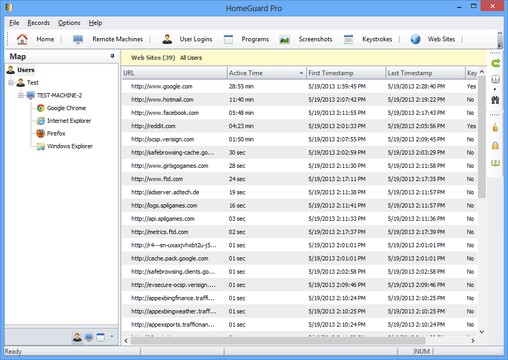
Task: Click the green refresh arrow icon
Action: [496, 63]
